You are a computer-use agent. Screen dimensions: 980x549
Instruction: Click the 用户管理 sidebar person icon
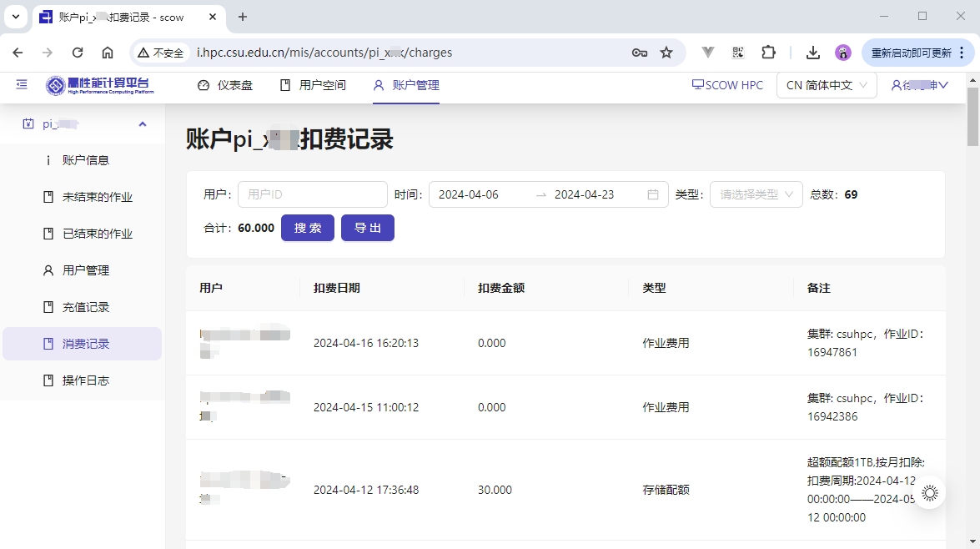click(48, 271)
